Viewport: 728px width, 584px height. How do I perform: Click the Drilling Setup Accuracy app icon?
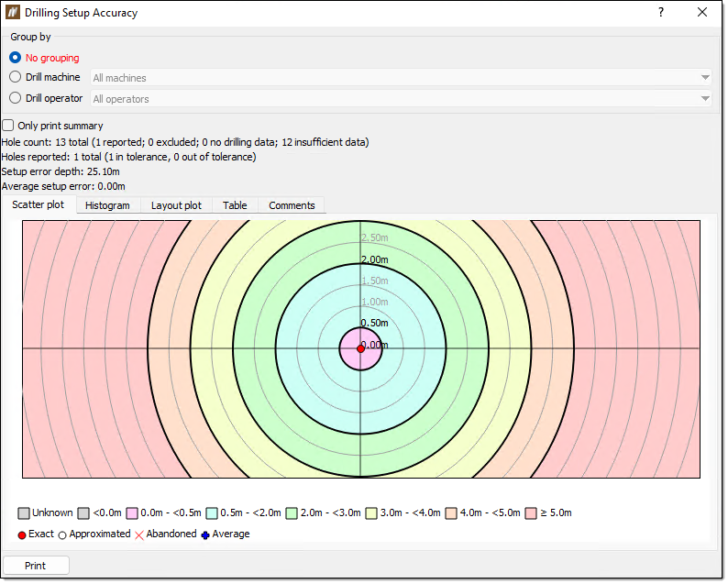[x=13, y=12]
